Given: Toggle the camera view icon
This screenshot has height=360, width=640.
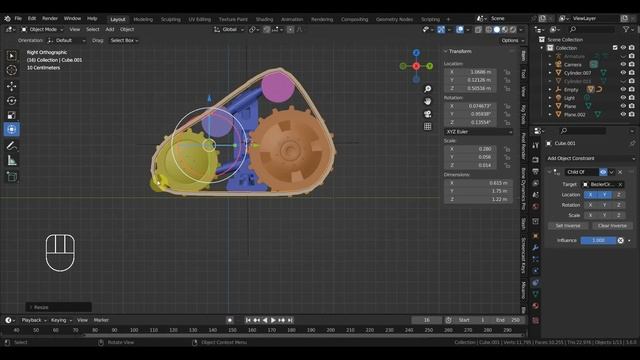Looking at the screenshot, I should click(427, 114).
